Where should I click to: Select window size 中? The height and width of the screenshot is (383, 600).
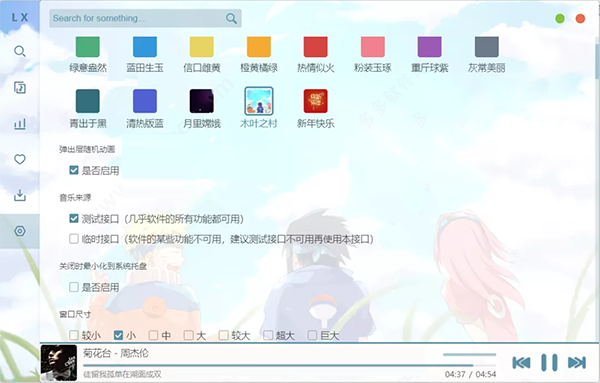point(153,335)
